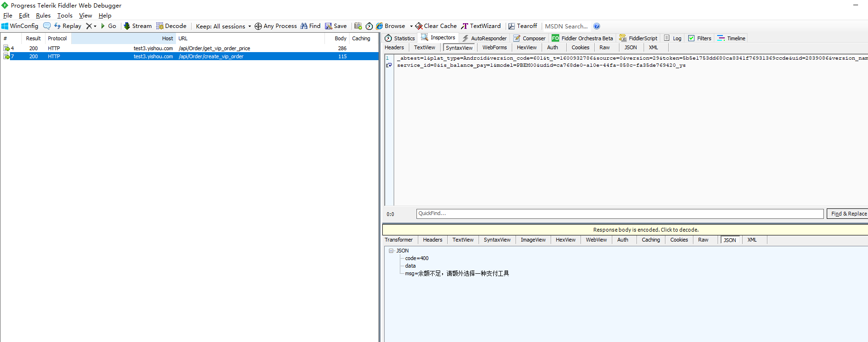Sort sessions by Host column header

[123, 38]
